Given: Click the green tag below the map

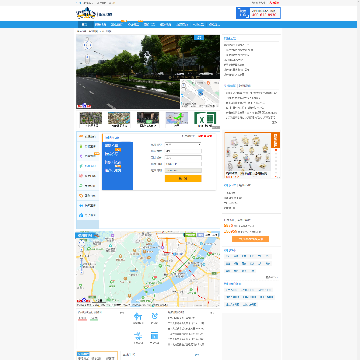Looking at the screenshot, I should (x=94, y=319).
